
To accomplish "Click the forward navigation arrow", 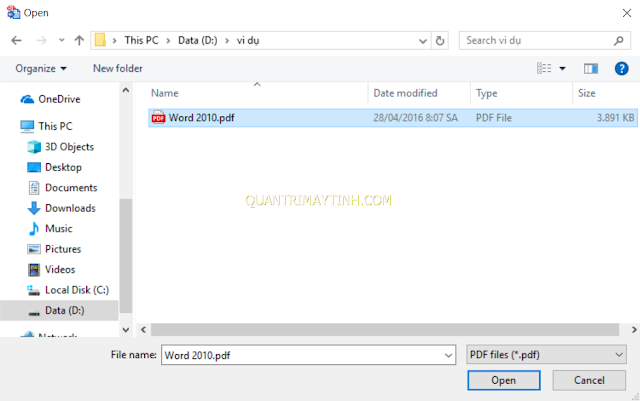I will tap(41, 40).
